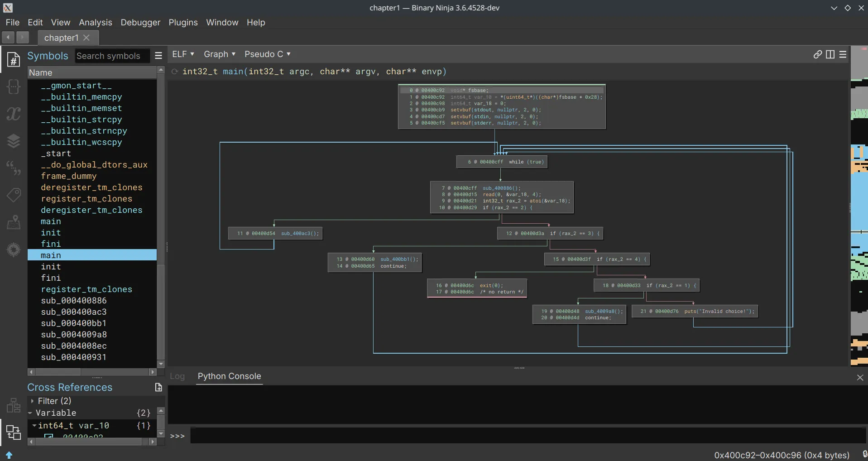This screenshot has width=868, height=461.
Task: Select symbol sub_0004008ec
Action: [x=74, y=346]
